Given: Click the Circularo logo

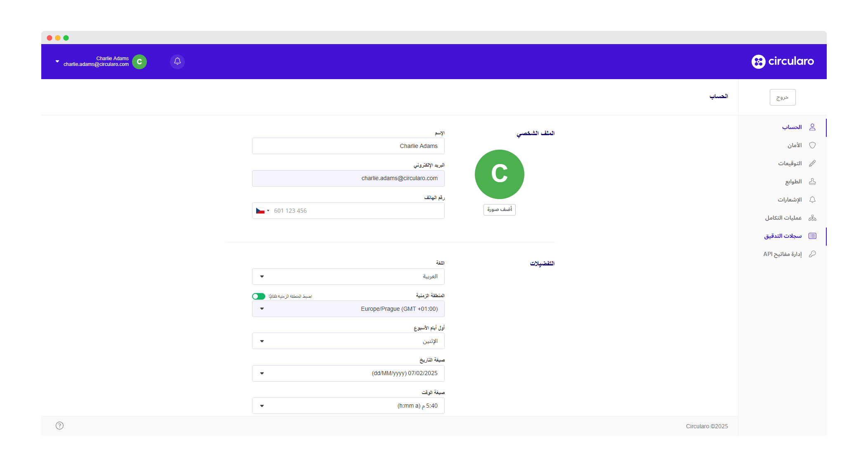Looking at the screenshot, I should point(783,61).
